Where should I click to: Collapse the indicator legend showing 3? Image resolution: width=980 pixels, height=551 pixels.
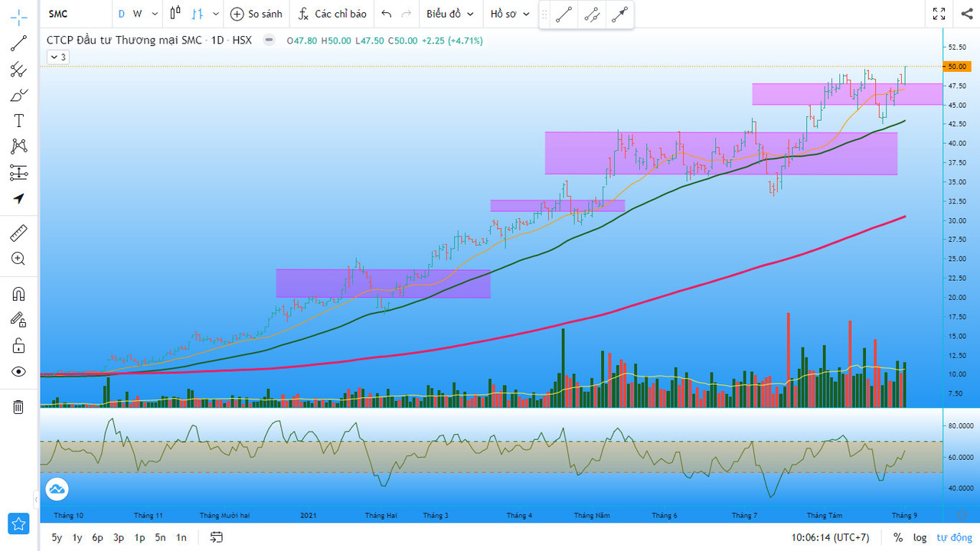pyautogui.click(x=57, y=57)
